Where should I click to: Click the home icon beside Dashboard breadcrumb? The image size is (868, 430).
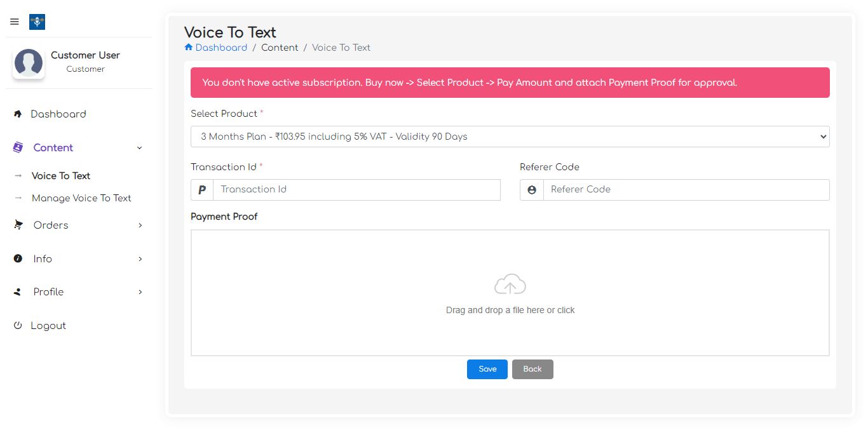coord(188,48)
